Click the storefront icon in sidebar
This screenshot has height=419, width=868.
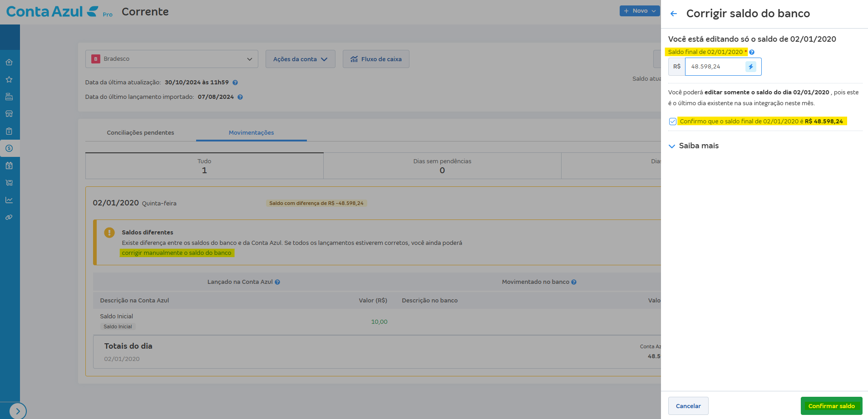[x=9, y=114]
